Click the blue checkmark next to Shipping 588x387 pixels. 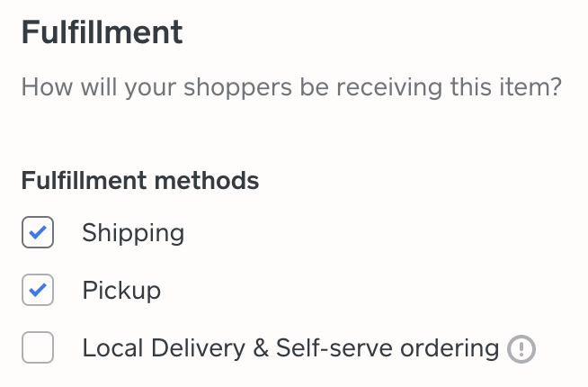click(x=38, y=233)
